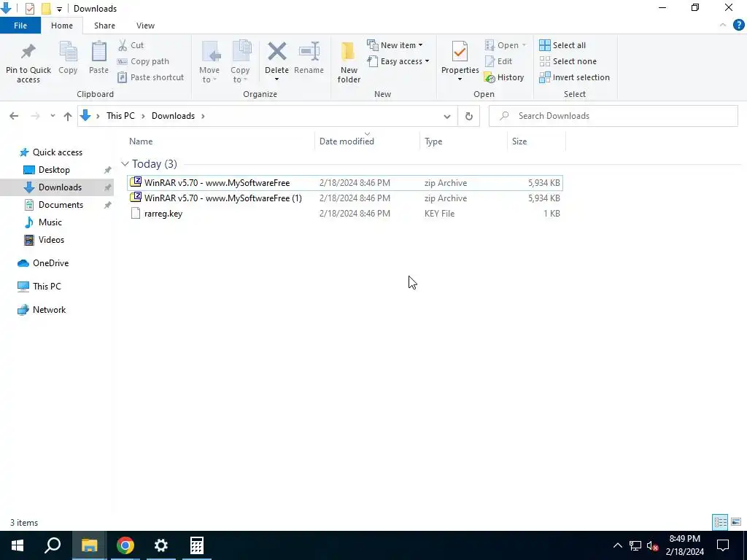Screen dimensions: 747x560
Task: Select first WinRAR v5.70 zip file
Action: pos(345,183)
